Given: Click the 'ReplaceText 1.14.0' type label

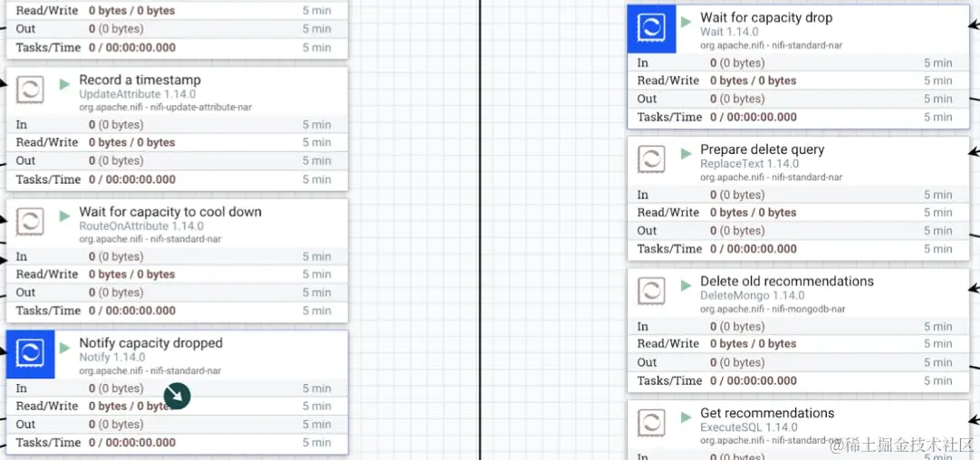Looking at the screenshot, I should click(749, 164).
